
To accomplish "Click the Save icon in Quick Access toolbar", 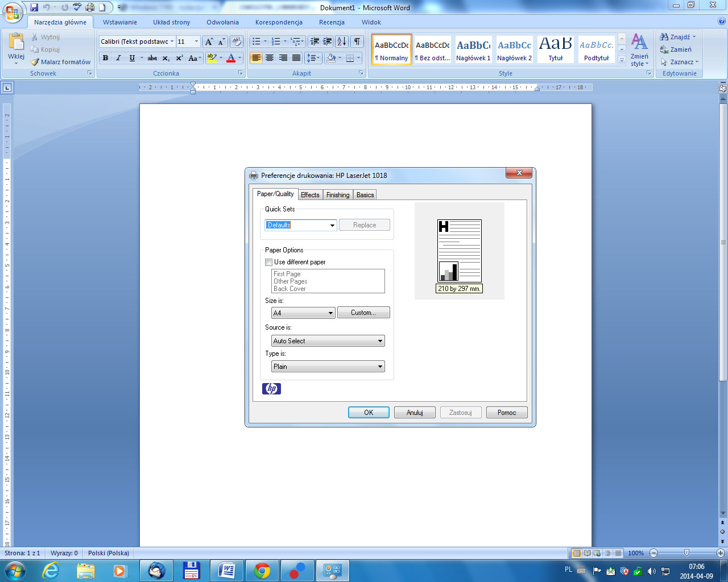I will (x=34, y=7).
